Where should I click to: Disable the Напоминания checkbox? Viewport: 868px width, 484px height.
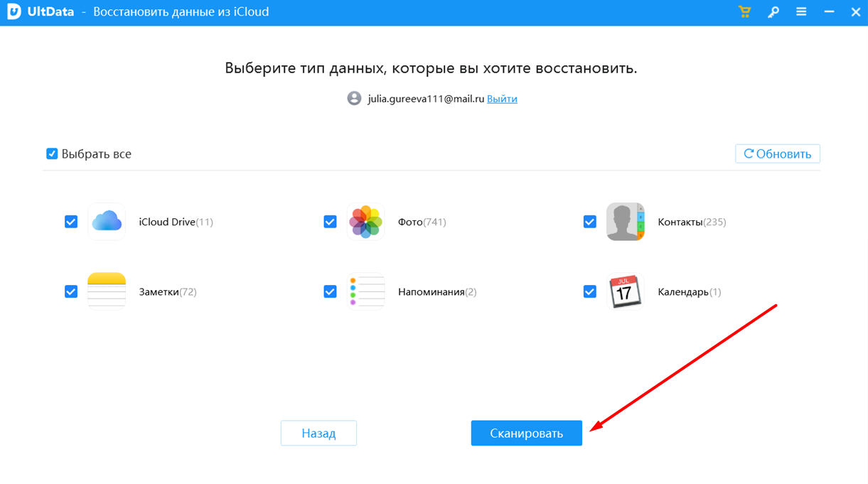[330, 291]
